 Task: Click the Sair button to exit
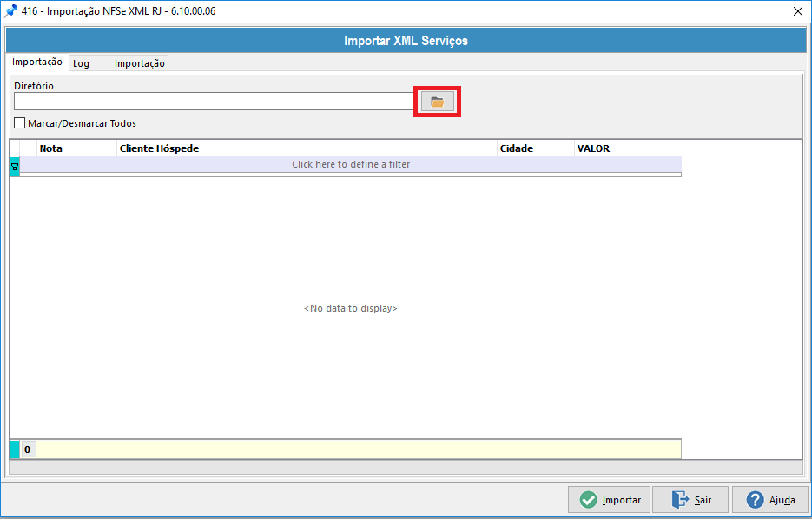click(x=690, y=500)
